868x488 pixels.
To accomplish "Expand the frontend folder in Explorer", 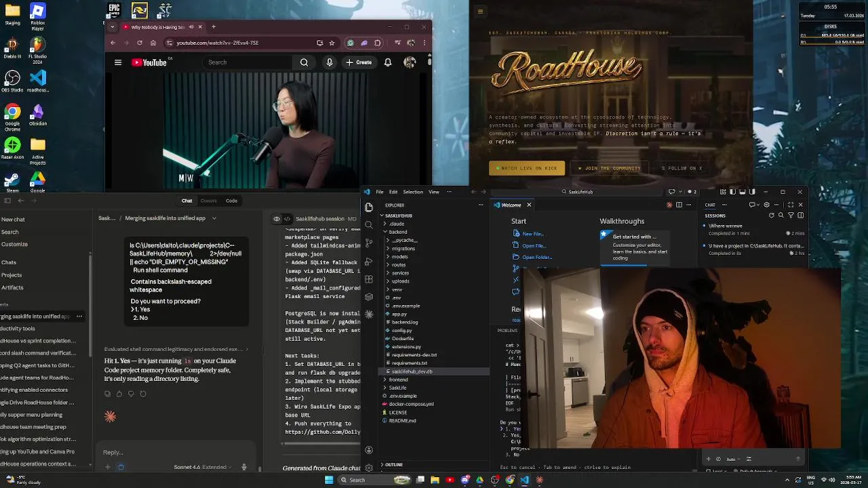I will click(x=398, y=380).
